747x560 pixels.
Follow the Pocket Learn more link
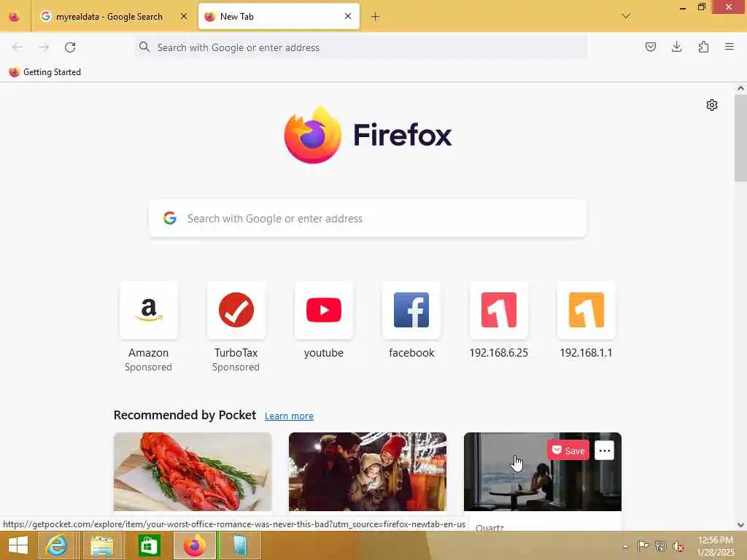[x=289, y=416]
